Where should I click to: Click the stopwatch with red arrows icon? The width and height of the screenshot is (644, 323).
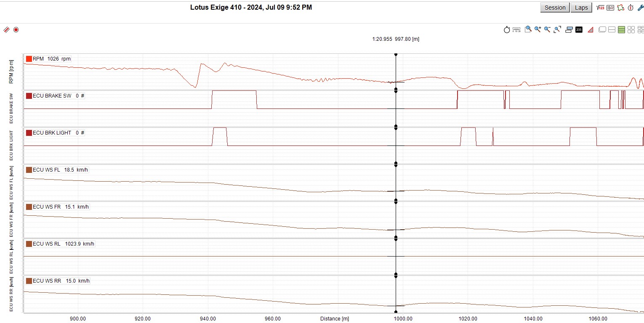tap(631, 8)
